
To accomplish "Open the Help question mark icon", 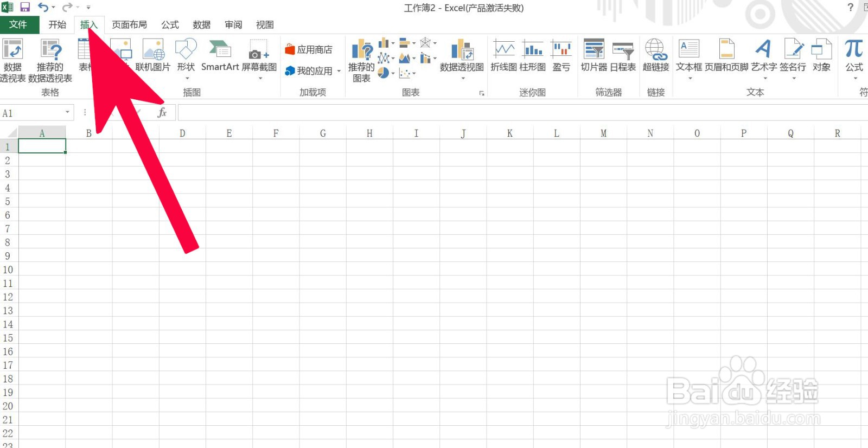I will click(851, 7).
